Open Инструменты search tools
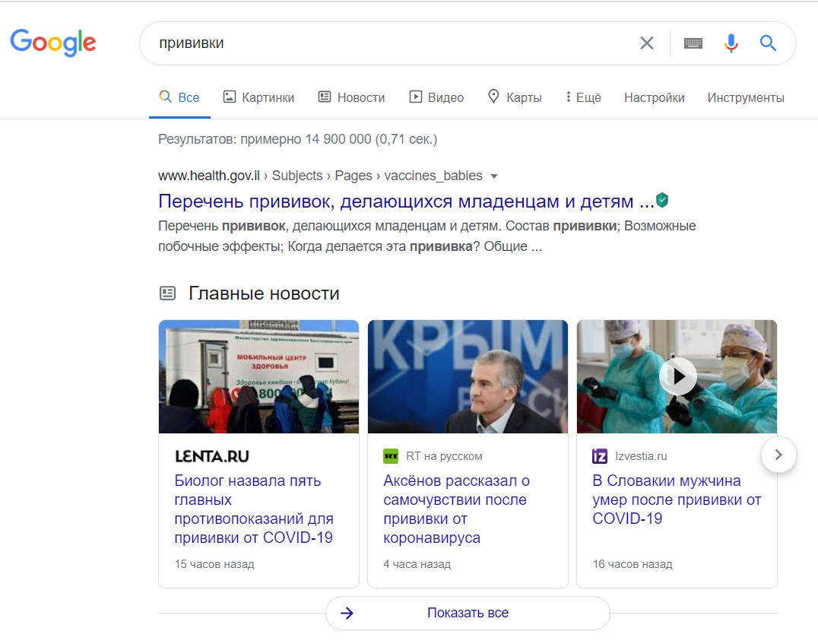Image resolution: width=818 pixels, height=644 pixels. (x=746, y=97)
